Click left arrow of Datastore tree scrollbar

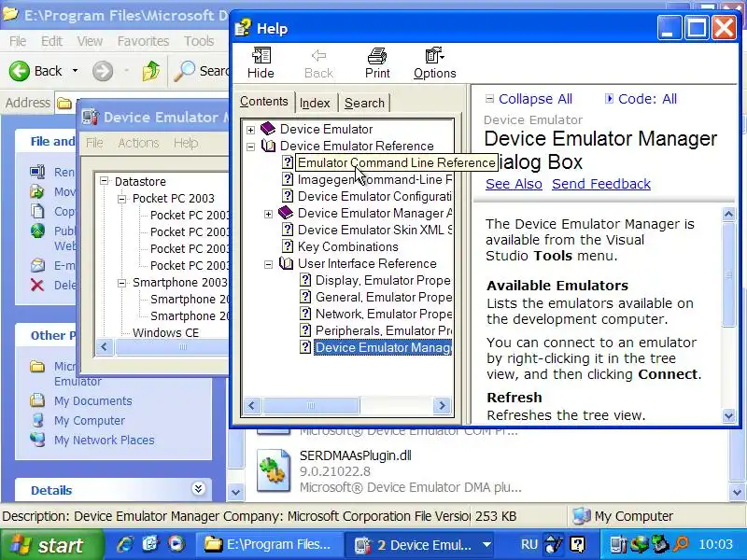point(105,347)
